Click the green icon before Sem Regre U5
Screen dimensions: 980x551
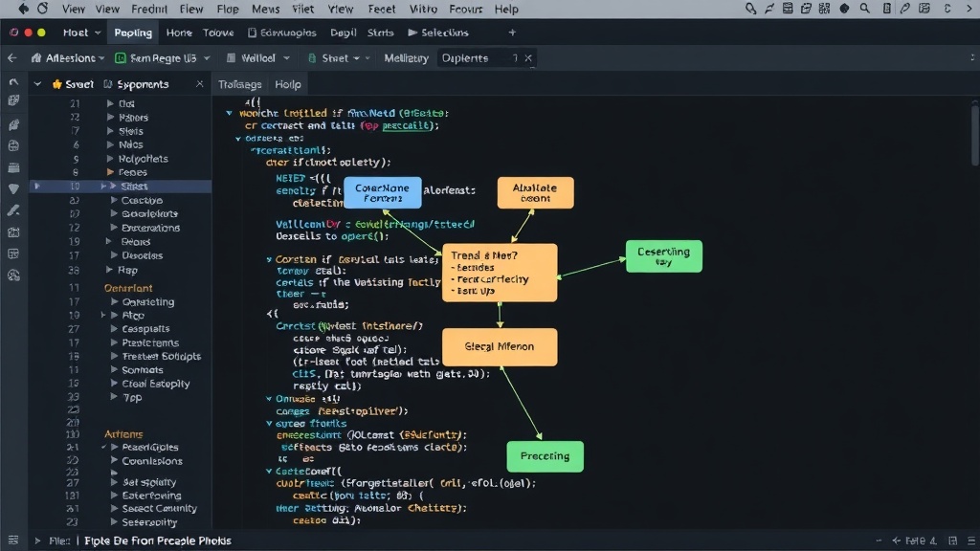[121, 58]
